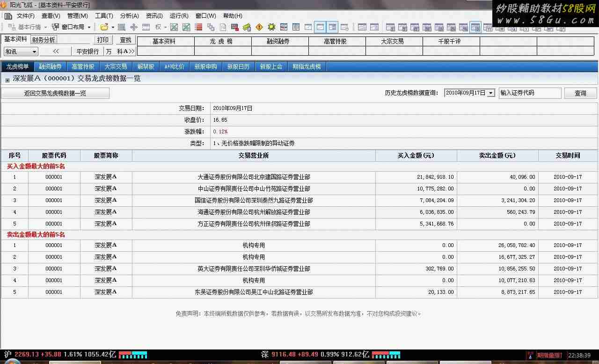Open the 和讯 data source combo box
This screenshot has width=599, height=364.
click(21, 51)
